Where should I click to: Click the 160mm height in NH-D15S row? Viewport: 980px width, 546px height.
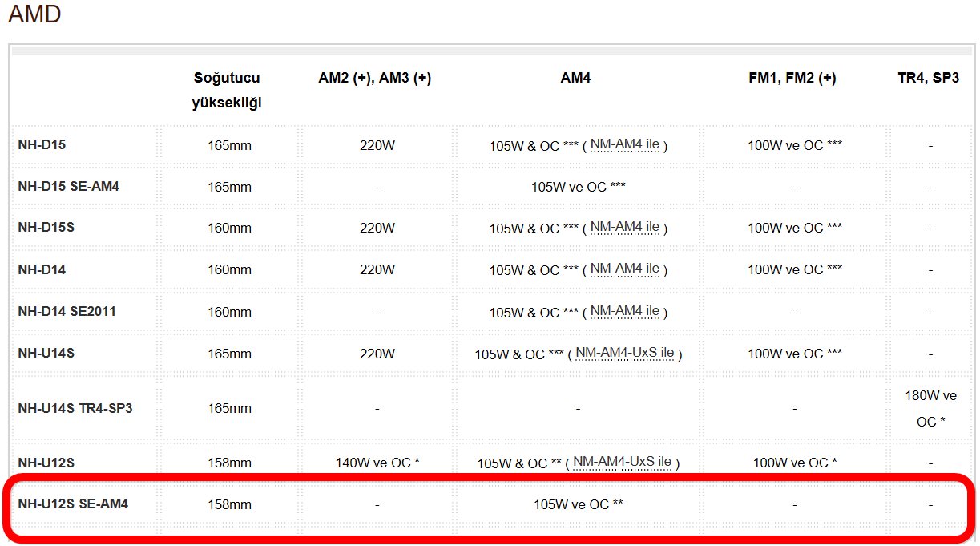pyautogui.click(x=229, y=229)
